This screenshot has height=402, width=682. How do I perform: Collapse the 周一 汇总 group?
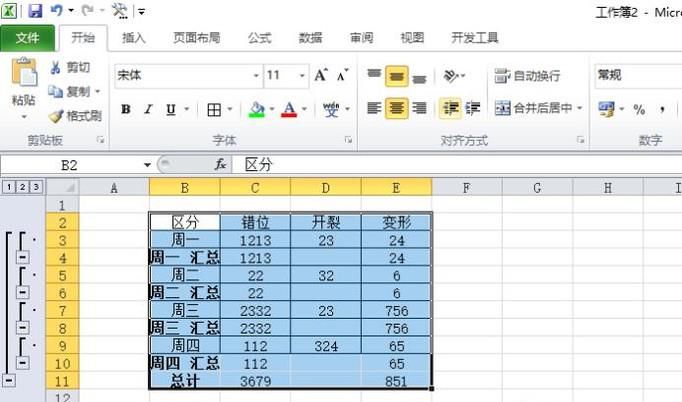point(23,257)
